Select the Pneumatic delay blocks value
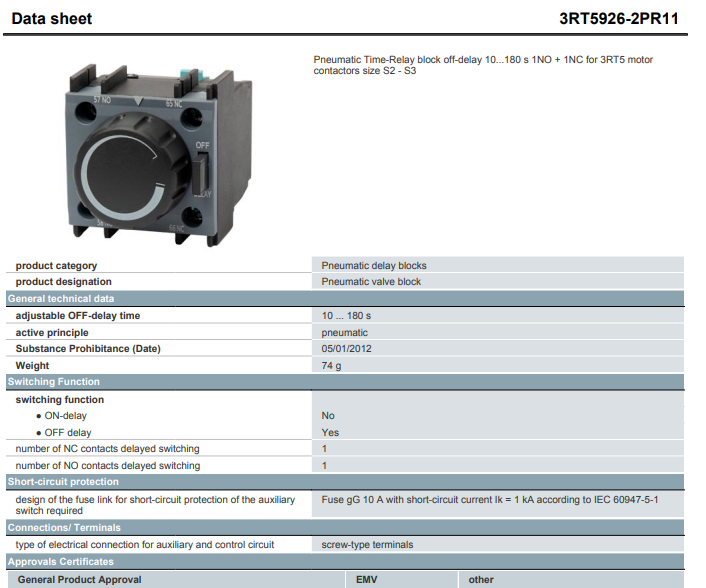The image size is (706, 588). (374, 266)
